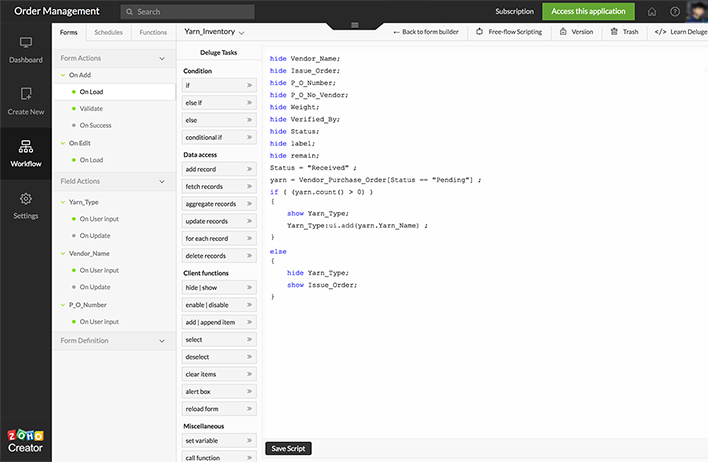
Task: Switch to the Forms tab
Action: pyautogui.click(x=69, y=32)
